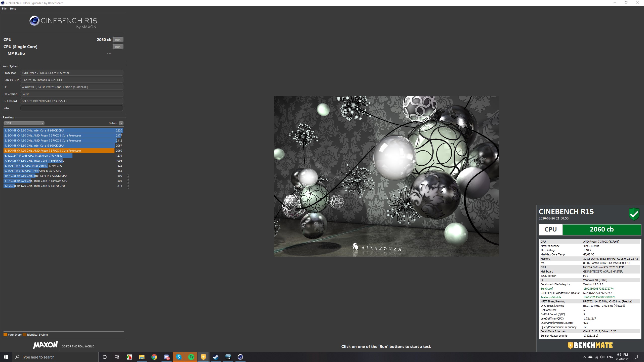The image size is (644, 362).
Task: Show hidden system tray icons
Action: pos(584,357)
